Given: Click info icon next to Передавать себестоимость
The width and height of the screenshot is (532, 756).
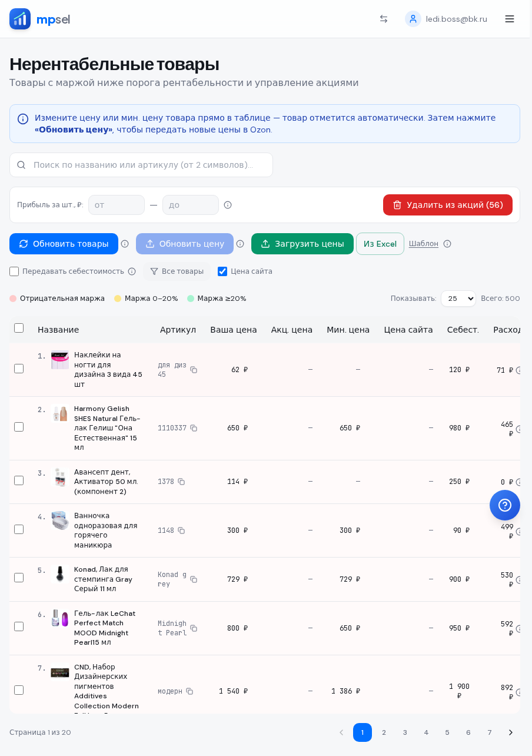Looking at the screenshot, I should (132, 271).
